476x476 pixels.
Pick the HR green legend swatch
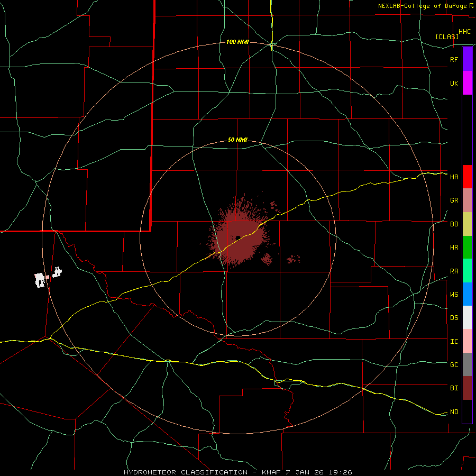[x=467, y=248]
